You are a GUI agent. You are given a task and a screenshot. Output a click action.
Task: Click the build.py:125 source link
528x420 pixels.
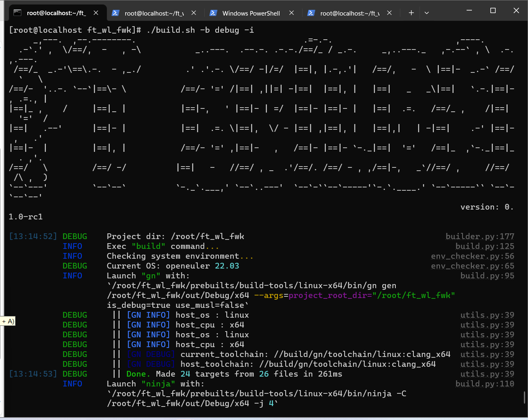click(x=485, y=246)
